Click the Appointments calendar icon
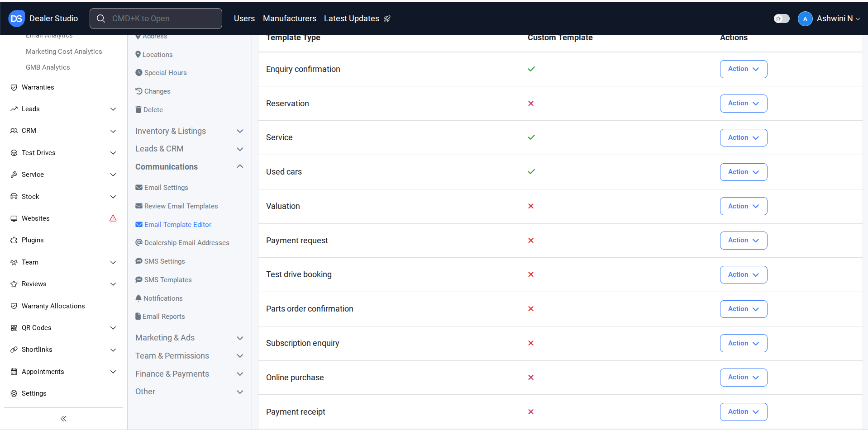Screen dimensions: 868x430 click(x=14, y=372)
